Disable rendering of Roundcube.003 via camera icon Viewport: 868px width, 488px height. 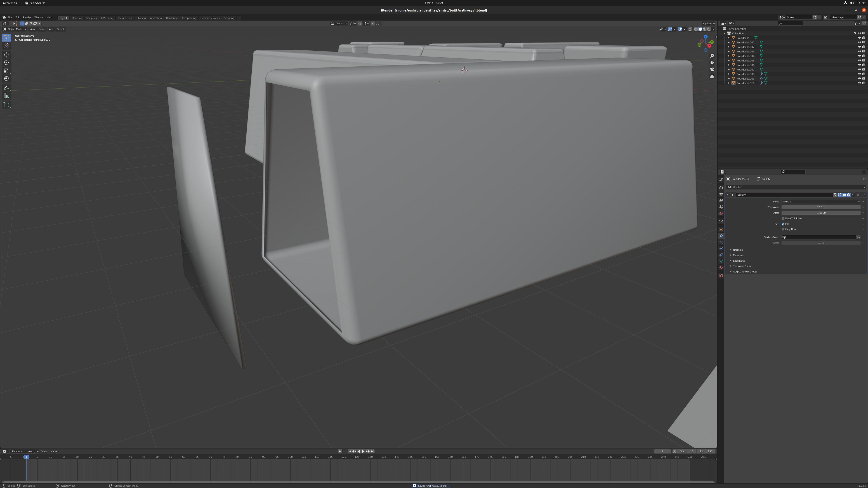864,52
